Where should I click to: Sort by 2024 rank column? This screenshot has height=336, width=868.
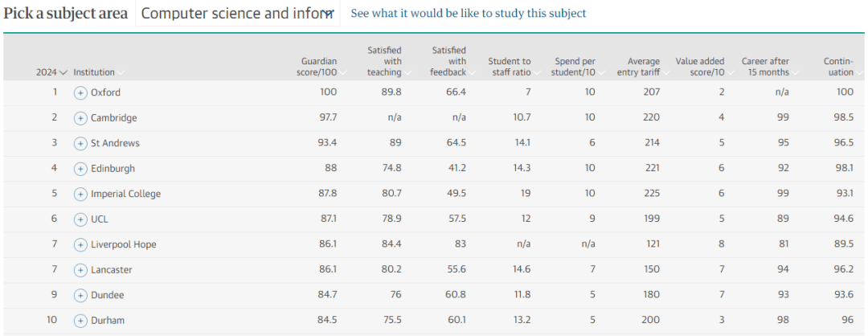52,72
